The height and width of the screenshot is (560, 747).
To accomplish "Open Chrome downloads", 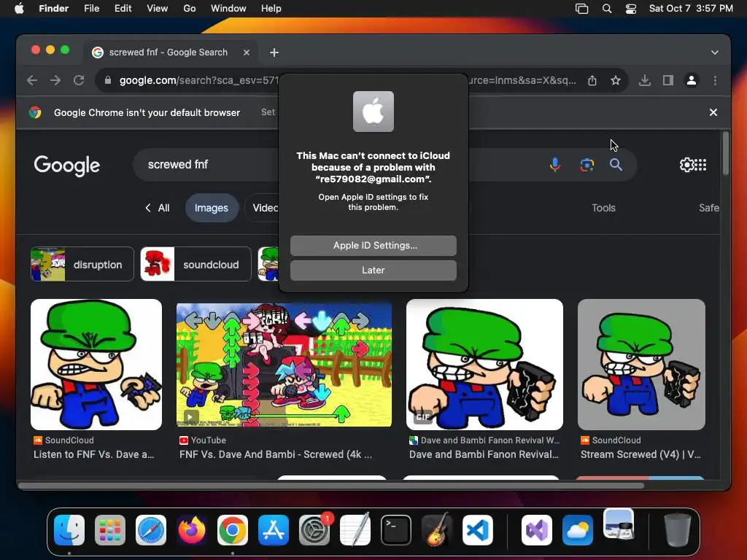I will tap(645, 80).
